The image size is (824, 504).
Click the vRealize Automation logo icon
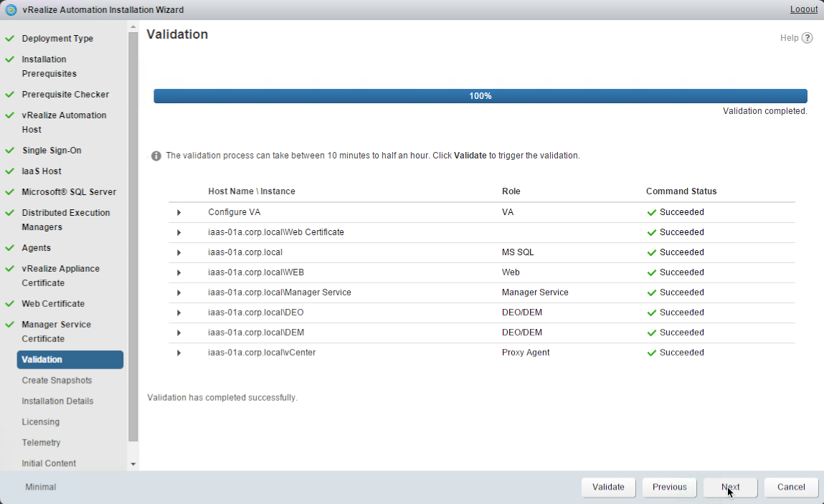click(x=11, y=9)
